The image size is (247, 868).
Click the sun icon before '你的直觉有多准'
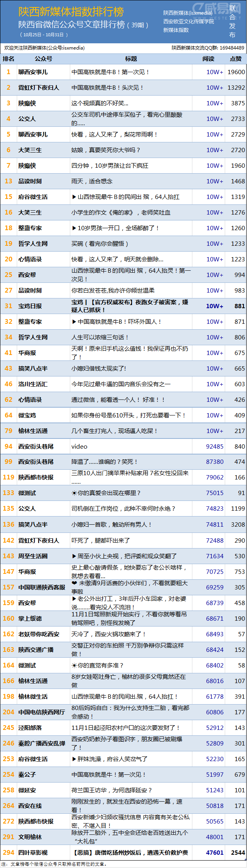coord(74,666)
